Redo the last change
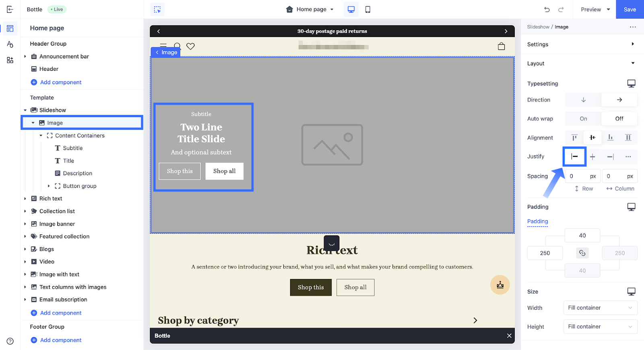Viewport: 644px width, 350px height. tap(561, 9)
